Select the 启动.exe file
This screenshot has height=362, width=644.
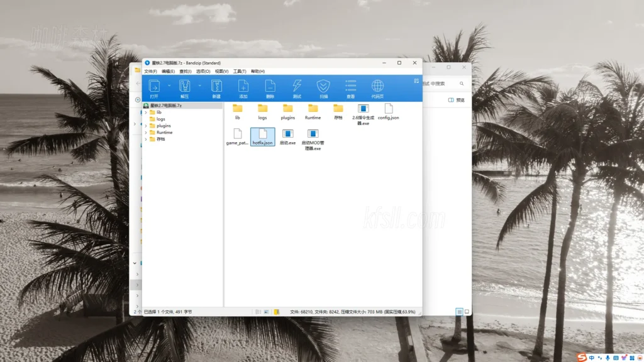[288, 137]
